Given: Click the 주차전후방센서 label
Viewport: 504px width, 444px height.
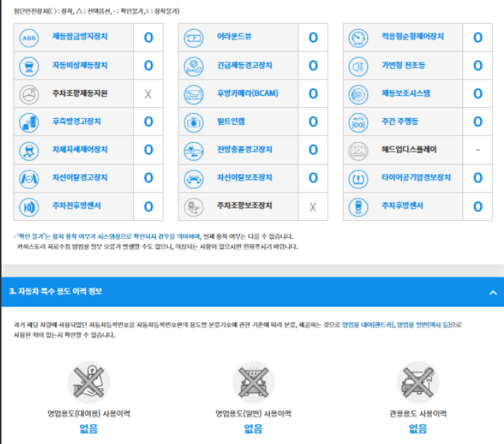Looking at the screenshot, I should (x=77, y=205).
